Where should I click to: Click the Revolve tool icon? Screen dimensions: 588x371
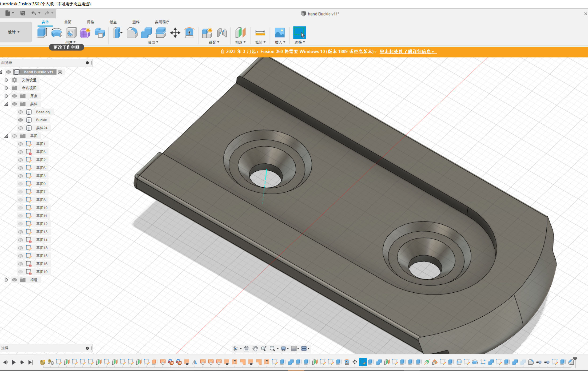click(57, 33)
